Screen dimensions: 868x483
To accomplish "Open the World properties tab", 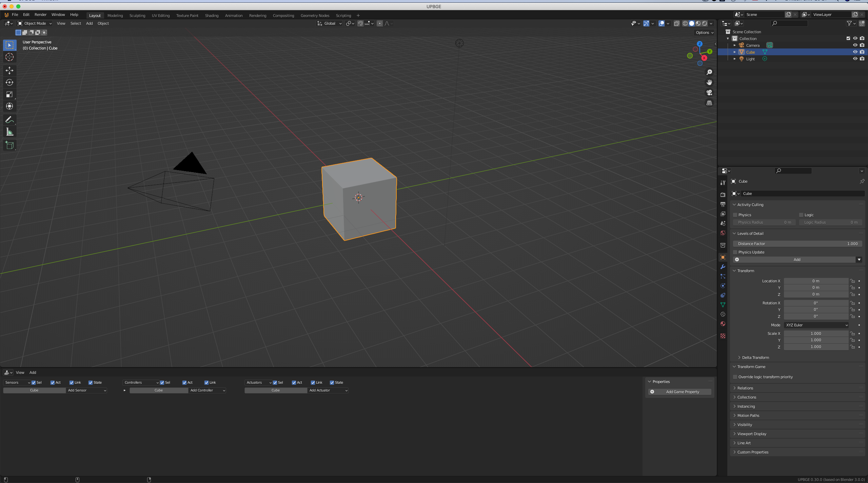I will (x=723, y=233).
